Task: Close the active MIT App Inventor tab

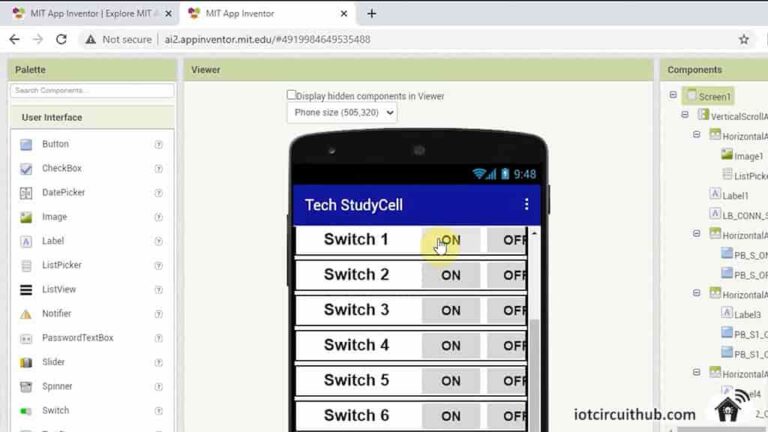Action: 344,14
